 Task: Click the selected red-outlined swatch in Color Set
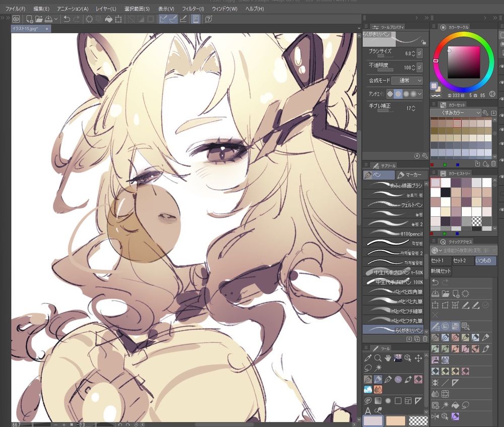pyautogui.click(x=457, y=123)
